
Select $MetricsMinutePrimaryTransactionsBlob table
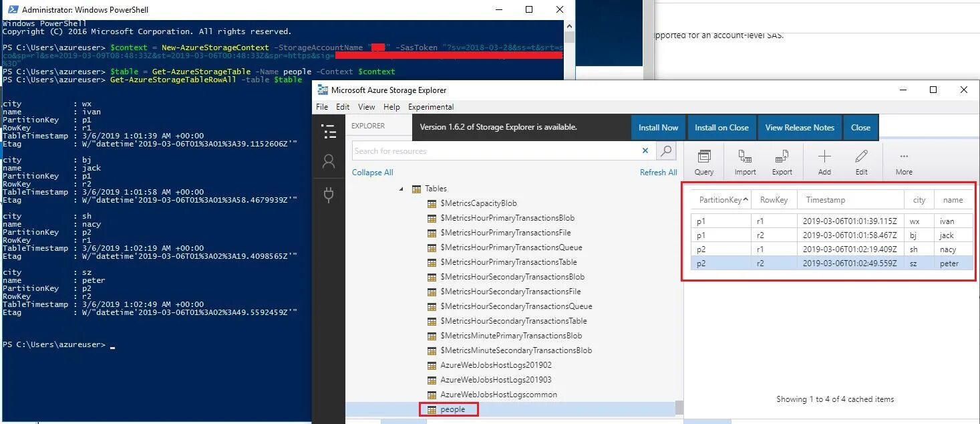click(x=511, y=336)
